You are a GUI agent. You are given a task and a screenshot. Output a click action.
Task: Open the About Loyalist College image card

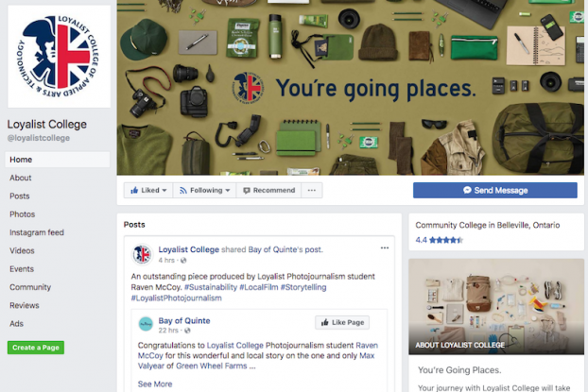[x=496, y=307]
